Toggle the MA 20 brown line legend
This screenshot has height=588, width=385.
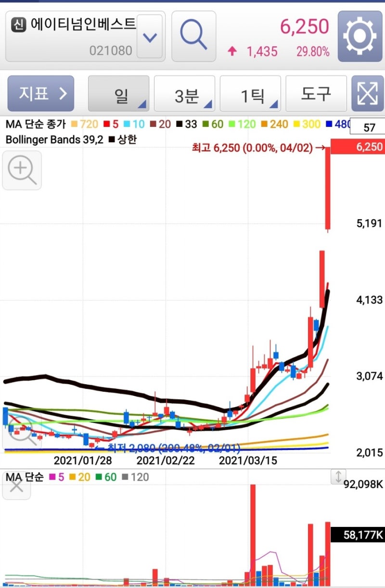coord(159,124)
